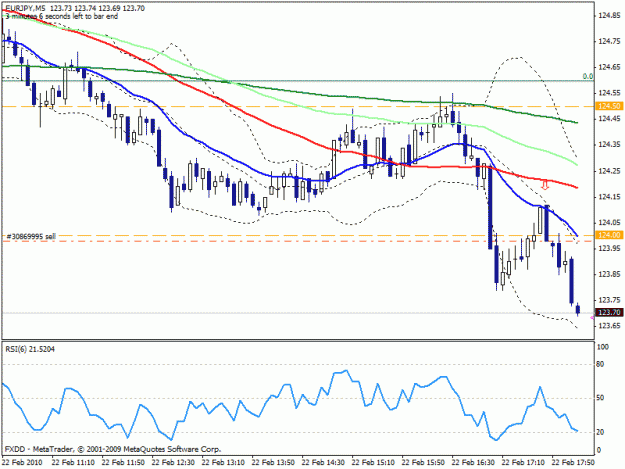Screen dimensions: 625x469
Task: Select the EURJPY,M5 chart title text
Action: click(x=25, y=8)
